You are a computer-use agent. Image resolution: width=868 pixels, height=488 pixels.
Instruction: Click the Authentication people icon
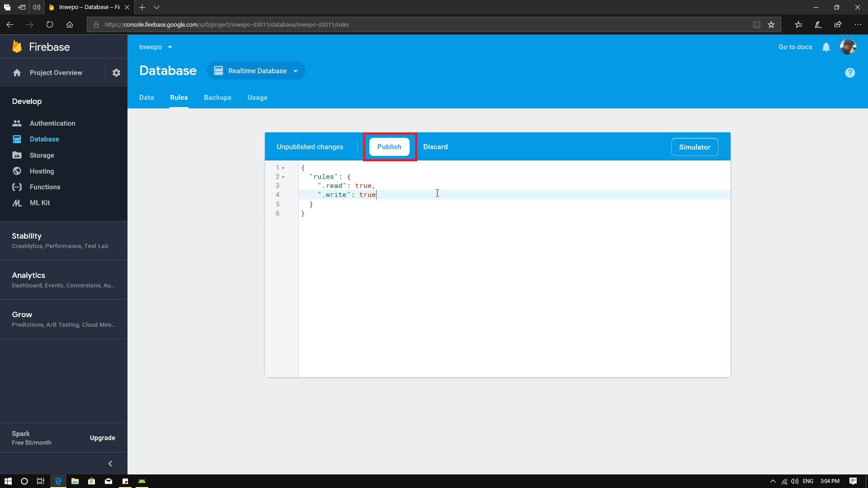(x=17, y=123)
